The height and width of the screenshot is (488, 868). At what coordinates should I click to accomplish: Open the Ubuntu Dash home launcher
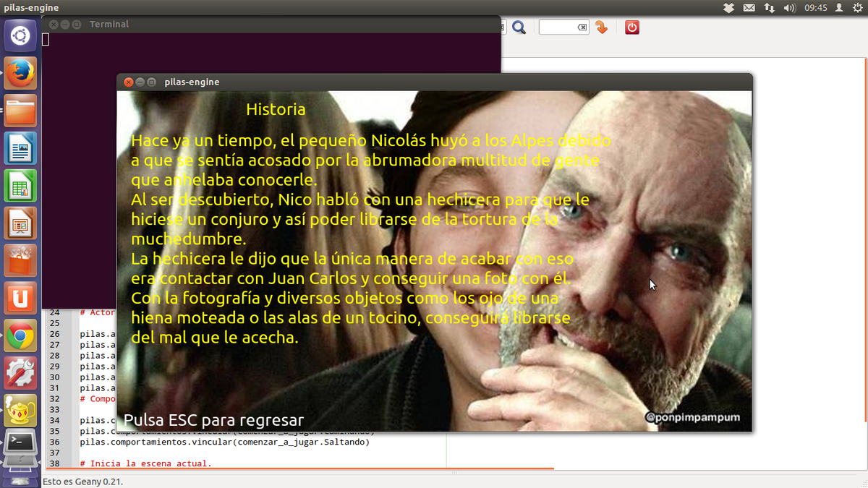click(20, 35)
